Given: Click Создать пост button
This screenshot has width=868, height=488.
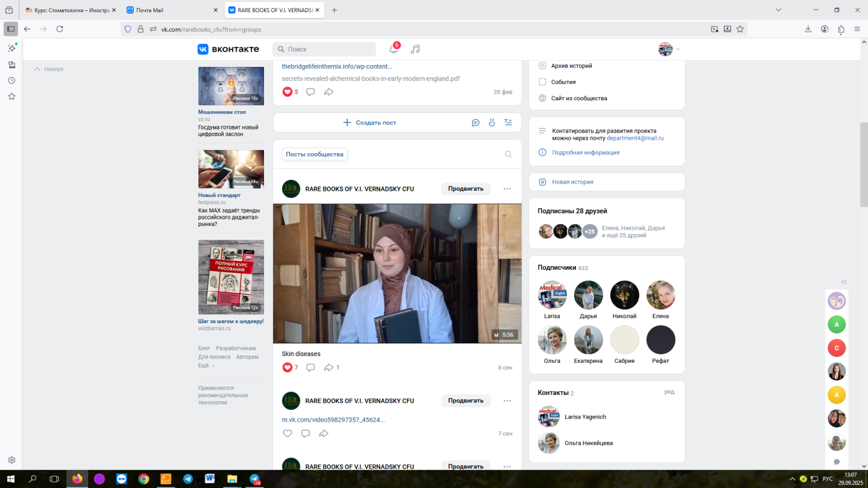Looking at the screenshot, I should click(369, 122).
